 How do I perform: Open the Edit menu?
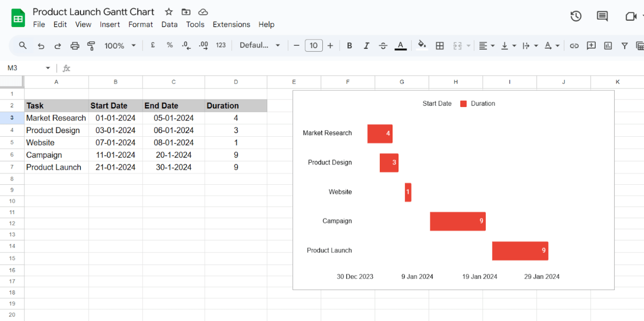click(x=60, y=24)
